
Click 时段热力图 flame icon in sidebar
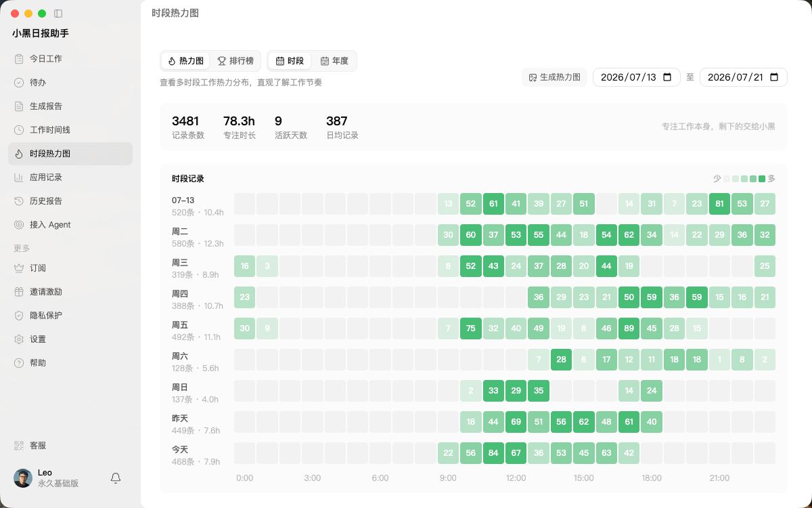pyautogui.click(x=19, y=154)
